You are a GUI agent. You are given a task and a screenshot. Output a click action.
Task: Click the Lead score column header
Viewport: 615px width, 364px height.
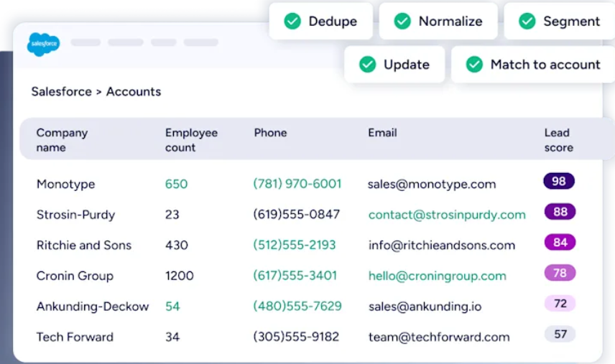tap(558, 140)
